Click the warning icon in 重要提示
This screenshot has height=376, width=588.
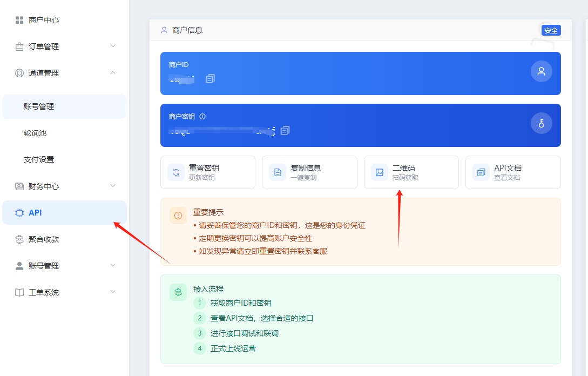click(178, 216)
